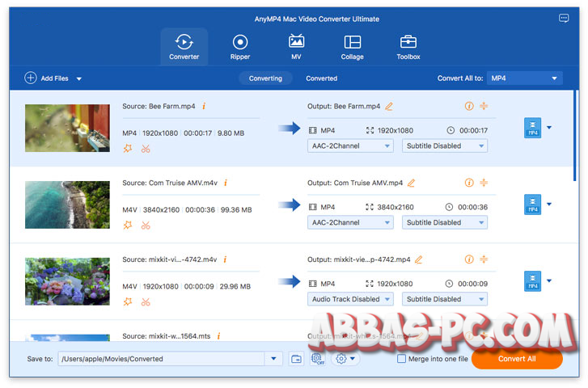Toggle the GPU acceleration OFF icon
The image size is (588, 388).
pos(316,359)
